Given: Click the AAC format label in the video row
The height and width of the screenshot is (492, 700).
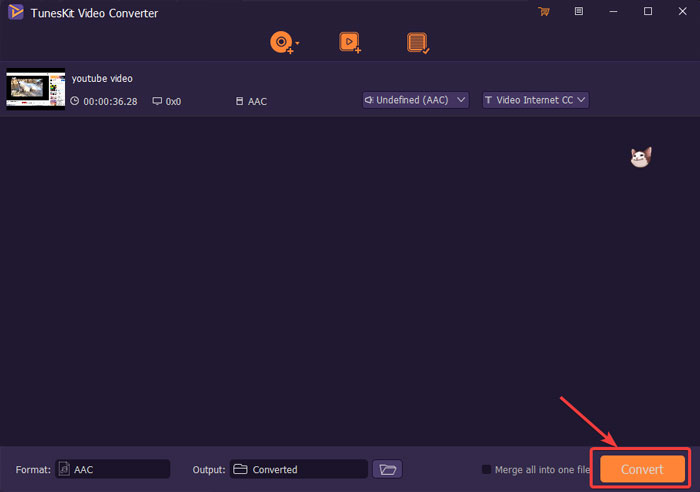Looking at the screenshot, I should click(257, 101).
